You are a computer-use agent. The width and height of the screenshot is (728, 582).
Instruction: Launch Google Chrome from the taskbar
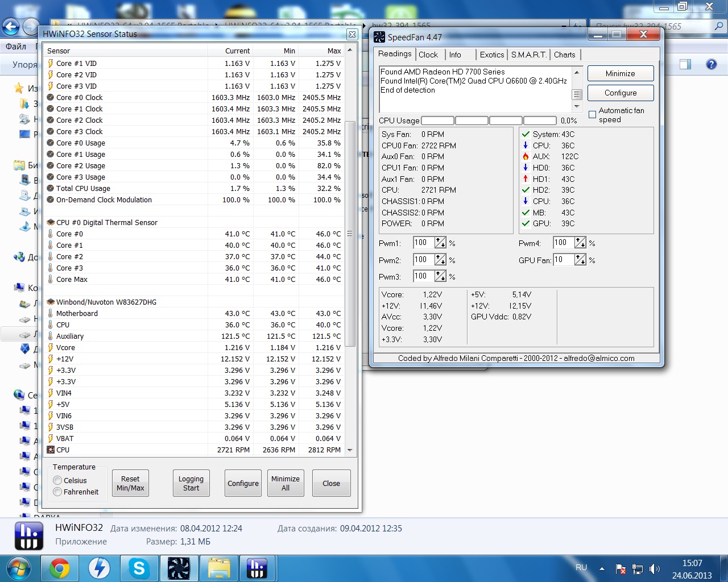59,568
